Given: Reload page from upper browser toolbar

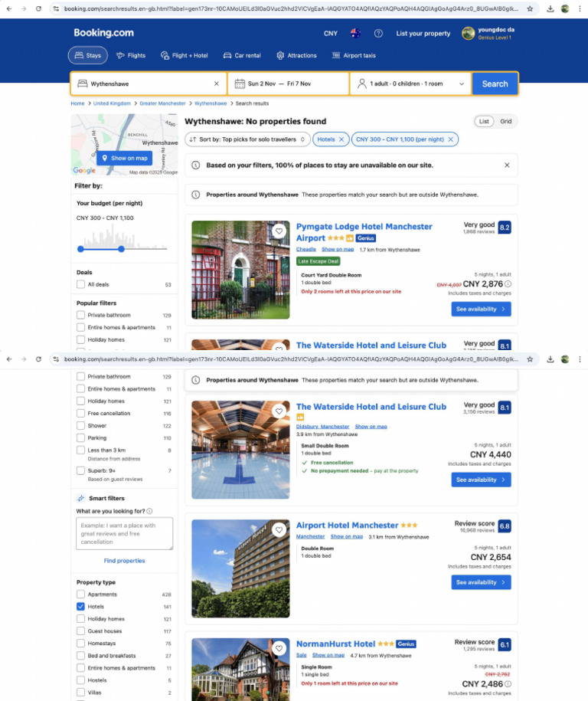Looking at the screenshot, I should click(38, 8).
